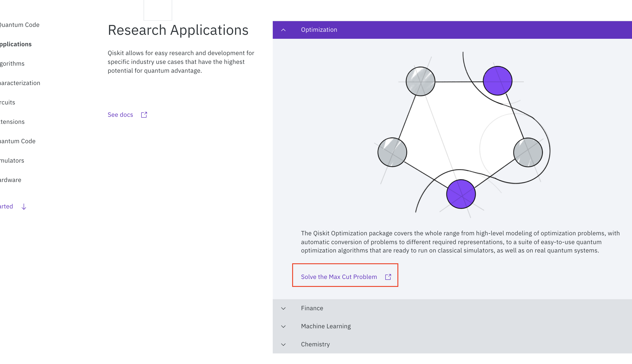Click the Chemistry chevron icon
Image resolution: width=632 pixels, height=364 pixels.
[x=283, y=345]
